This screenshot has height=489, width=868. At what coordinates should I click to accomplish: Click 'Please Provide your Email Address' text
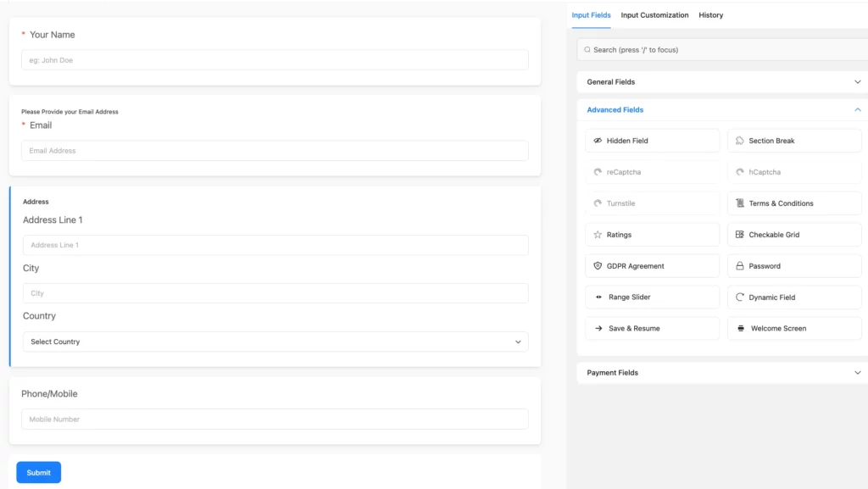click(70, 112)
